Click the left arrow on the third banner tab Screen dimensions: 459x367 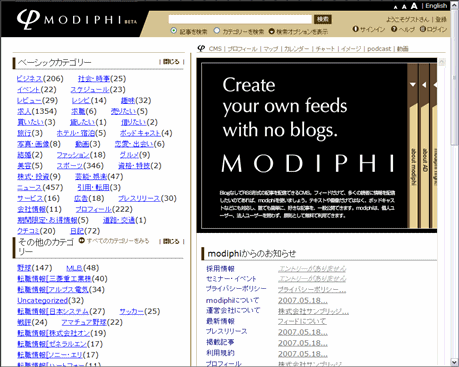[435, 85]
